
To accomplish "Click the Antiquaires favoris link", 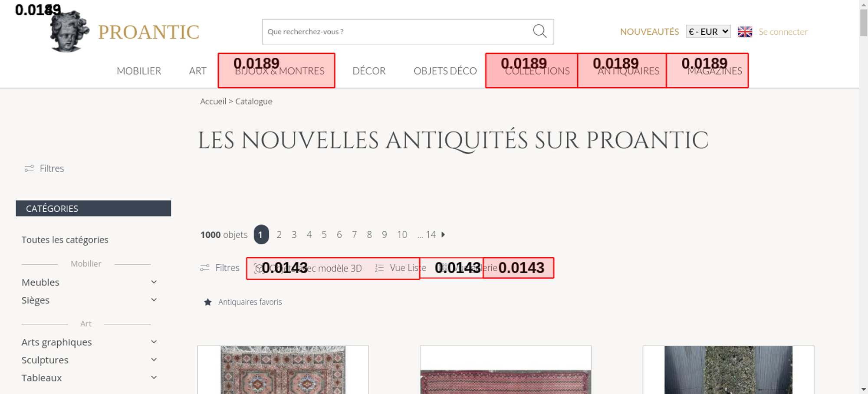I will pos(250,302).
